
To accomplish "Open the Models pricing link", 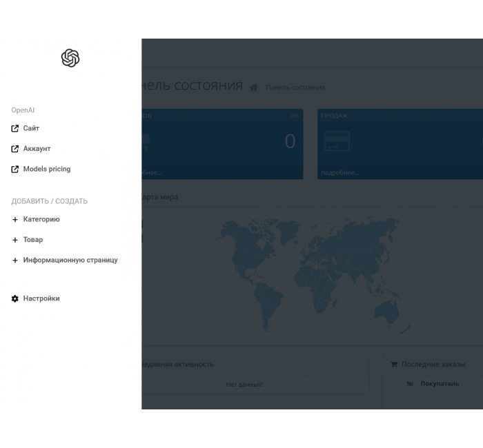I will coord(47,169).
